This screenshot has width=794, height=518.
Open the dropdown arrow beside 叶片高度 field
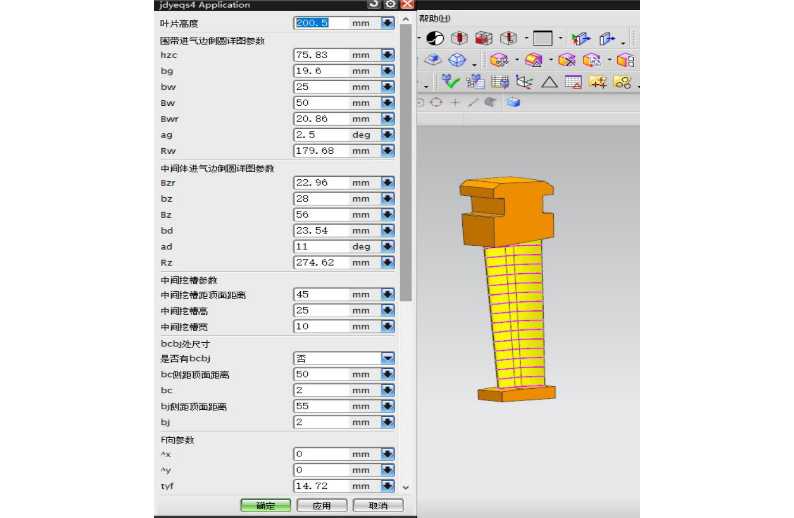[x=387, y=22]
